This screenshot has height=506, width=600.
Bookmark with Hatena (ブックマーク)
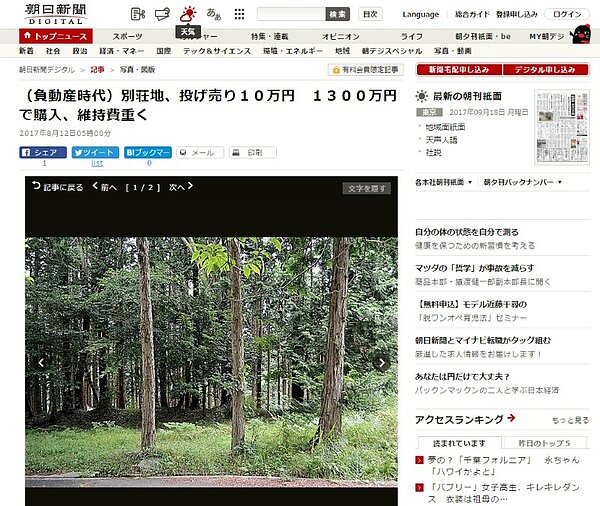coord(148,152)
